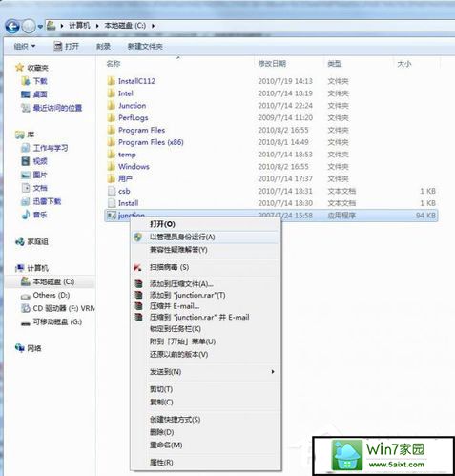Click the 打开 toolbar button
This screenshot has width=455, height=476.
point(66,47)
